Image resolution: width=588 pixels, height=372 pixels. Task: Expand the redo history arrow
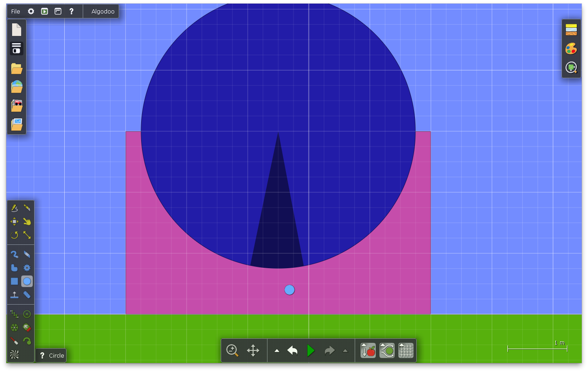coord(345,351)
